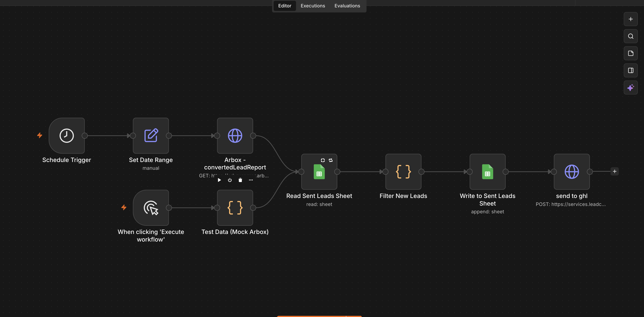The width and height of the screenshot is (644, 317).
Task: Select the send to ghl HTTP node
Action: pyautogui.click(x=572, y=172)
